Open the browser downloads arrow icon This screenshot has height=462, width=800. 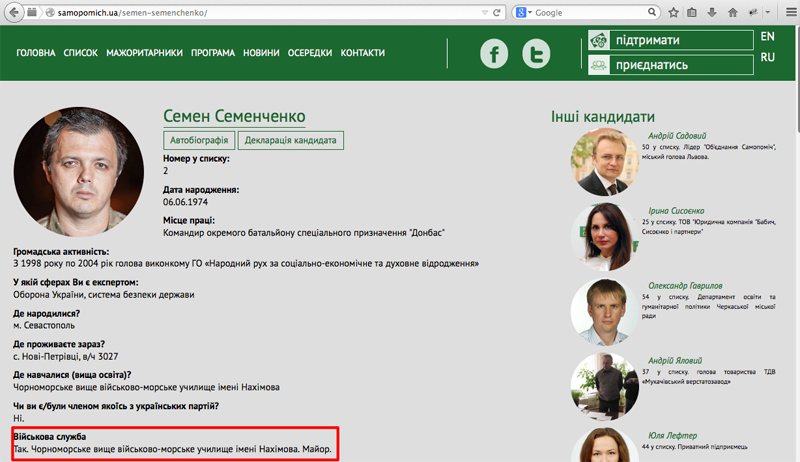point(712,12)
